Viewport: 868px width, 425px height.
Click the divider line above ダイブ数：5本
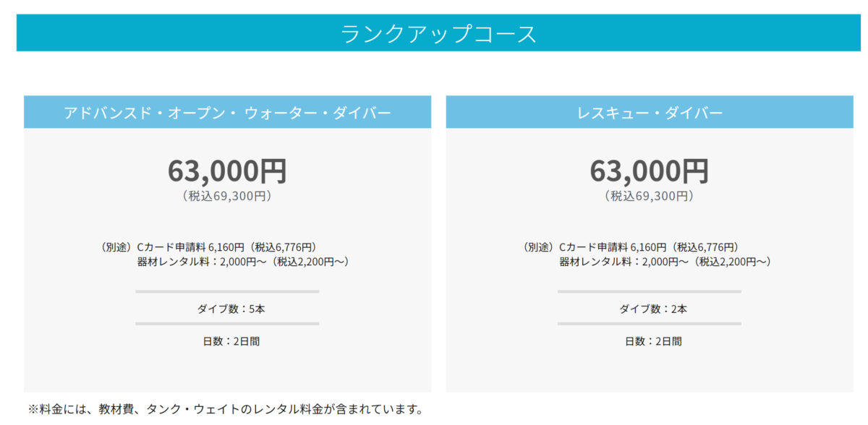[227, 292]
